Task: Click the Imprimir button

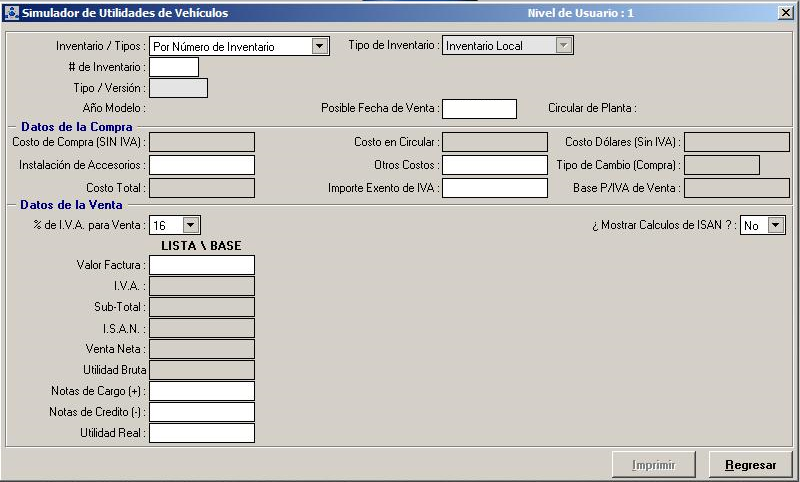Action: [x=654, y=465]
